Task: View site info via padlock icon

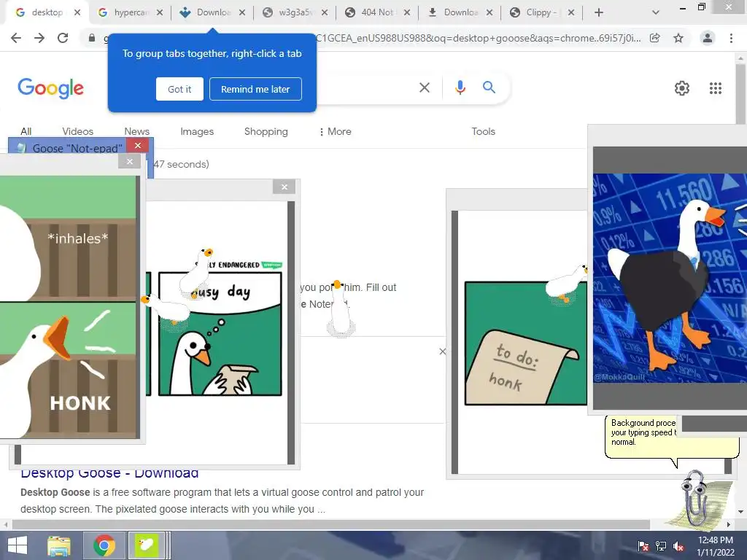Action: pyautogui.click(x=91, y=38)
